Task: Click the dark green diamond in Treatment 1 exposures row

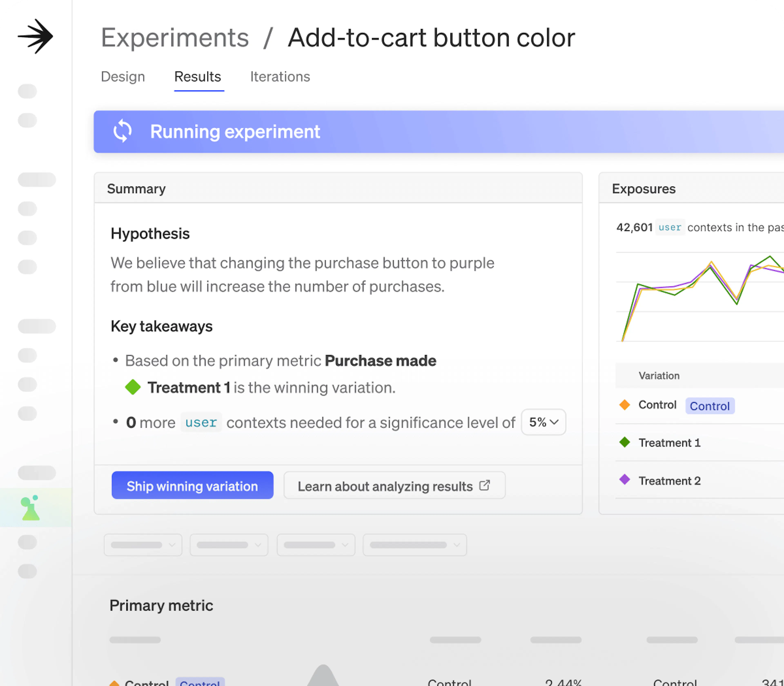Action: point(624,442)
